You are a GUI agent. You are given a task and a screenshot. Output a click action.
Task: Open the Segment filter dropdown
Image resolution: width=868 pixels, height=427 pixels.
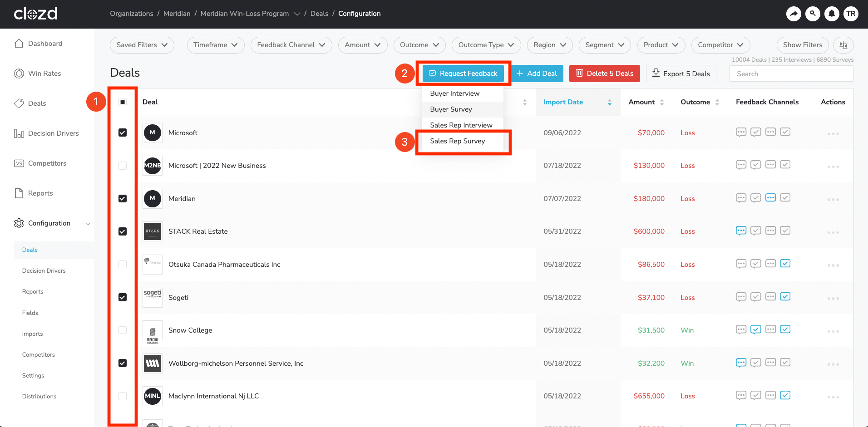pos(605,45)
